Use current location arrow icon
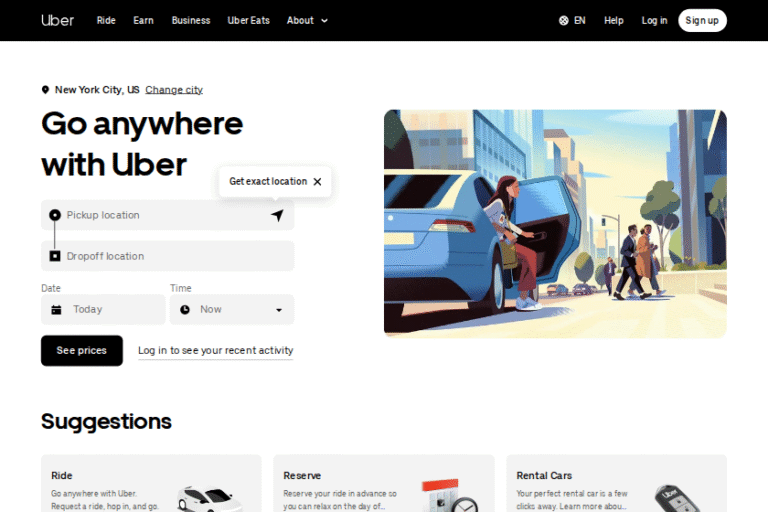This screenshot has height=512, width=768. pyautogui.click(x=277, y=215)
